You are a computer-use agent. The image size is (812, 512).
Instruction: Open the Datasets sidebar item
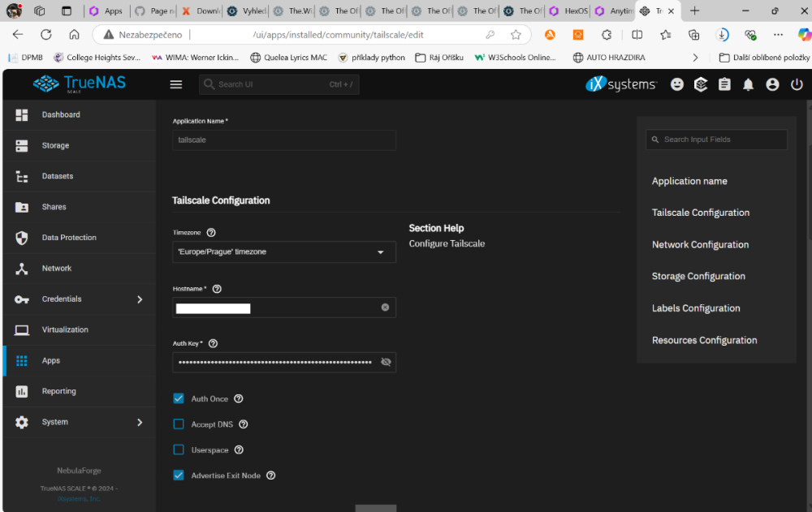pyautogui.click(x=57, y=176)
